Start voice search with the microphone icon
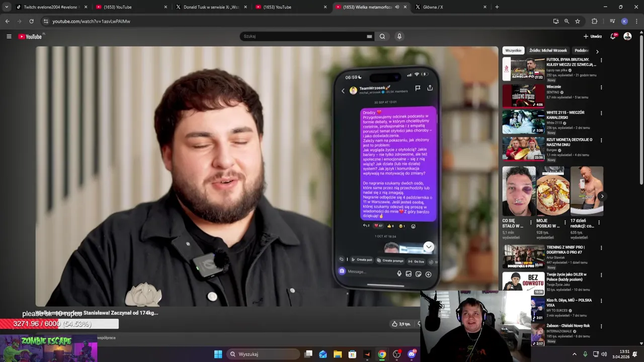This screenshot has height=362, width=644. coord(399,36)
